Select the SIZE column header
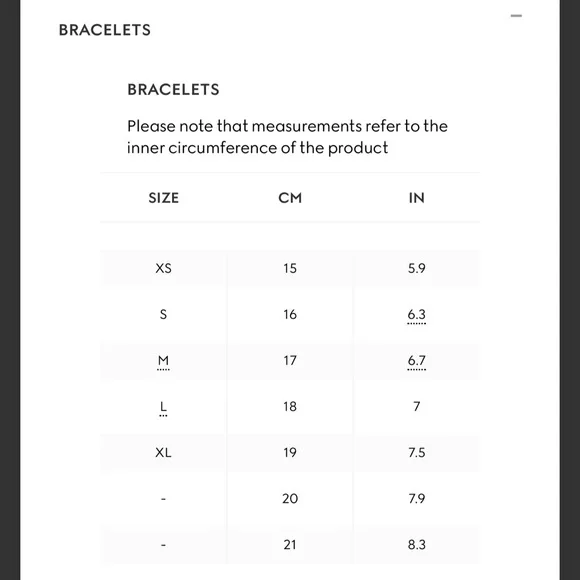This screenshot has height=580, width=580. 163,198
